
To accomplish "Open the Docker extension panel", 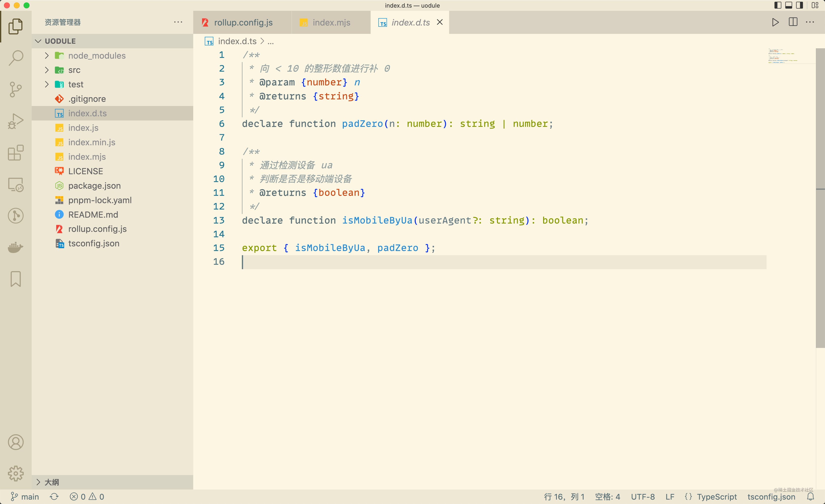I will click(15, 248).
